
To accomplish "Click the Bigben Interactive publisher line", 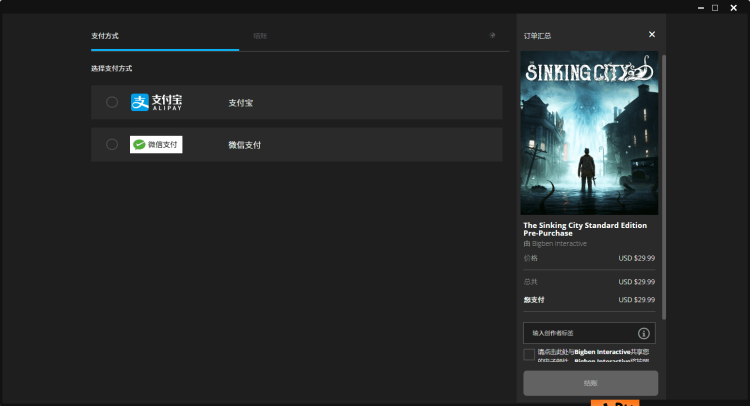I will click(x=555, y=243).
